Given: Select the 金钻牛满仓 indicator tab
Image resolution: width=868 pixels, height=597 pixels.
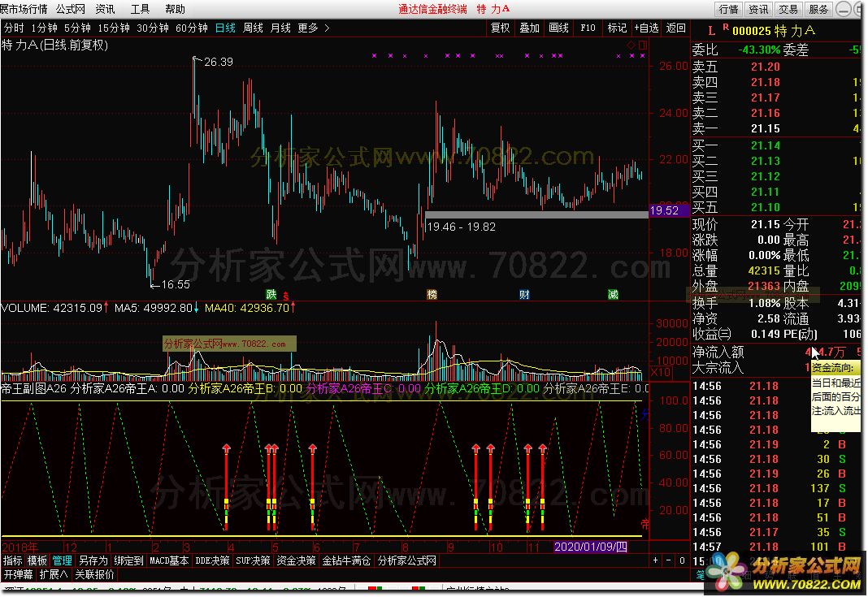Looking at the screenshot, I should pos(346,560).
